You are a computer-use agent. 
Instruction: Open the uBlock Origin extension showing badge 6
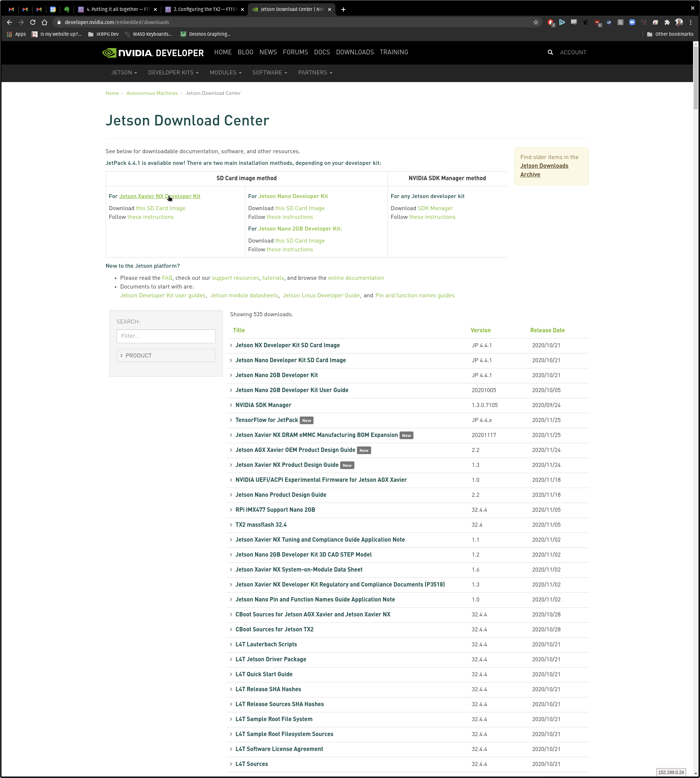tap(597, 22)
